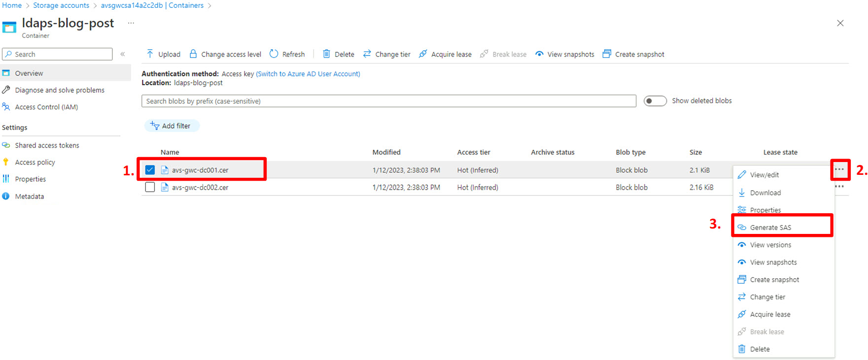Viewport: 868px width, 360px height.
Task: Select Download in the context menu
Action: (x=783, y=193)
